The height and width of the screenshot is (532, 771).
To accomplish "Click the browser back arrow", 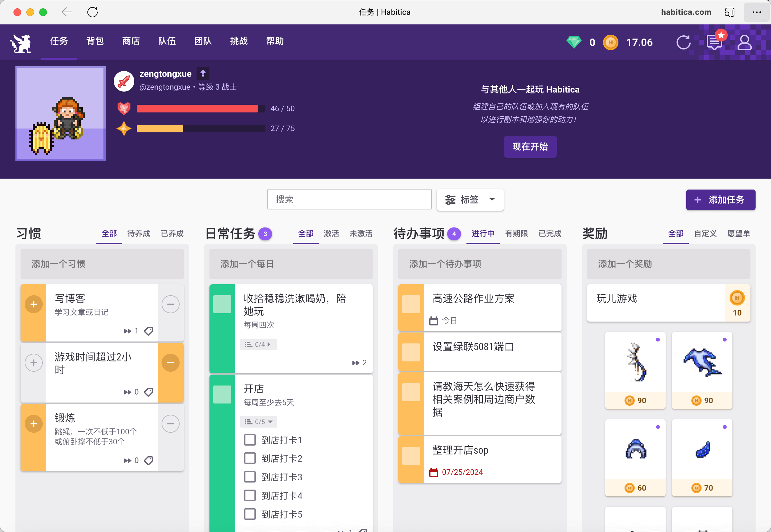I will (67, 12).
